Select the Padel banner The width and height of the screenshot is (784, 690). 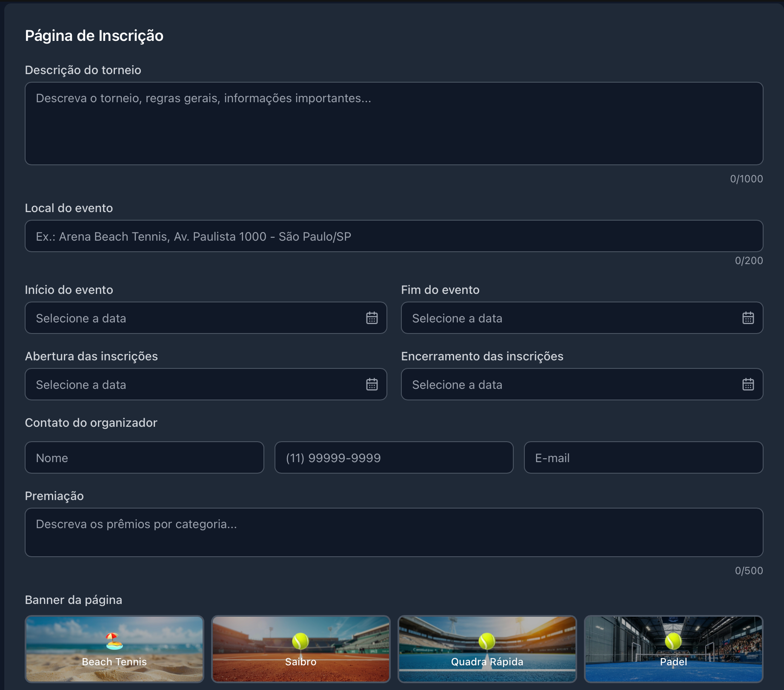click(x=673, y=649)
